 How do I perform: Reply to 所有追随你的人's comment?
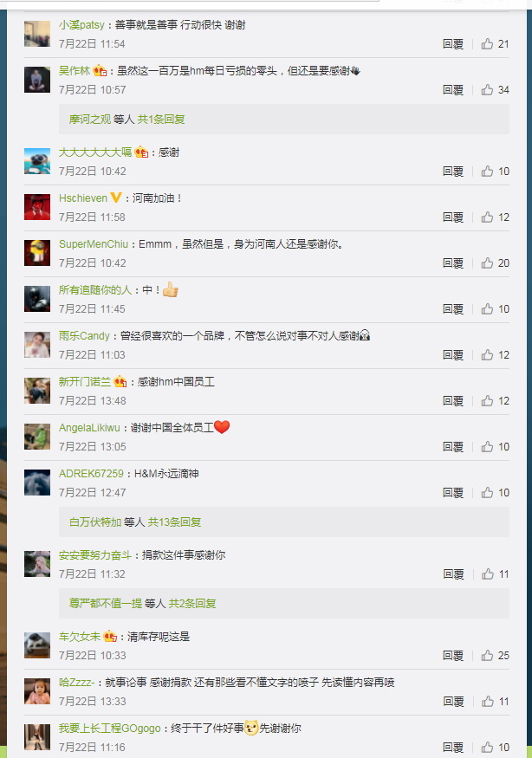(453, 309)
